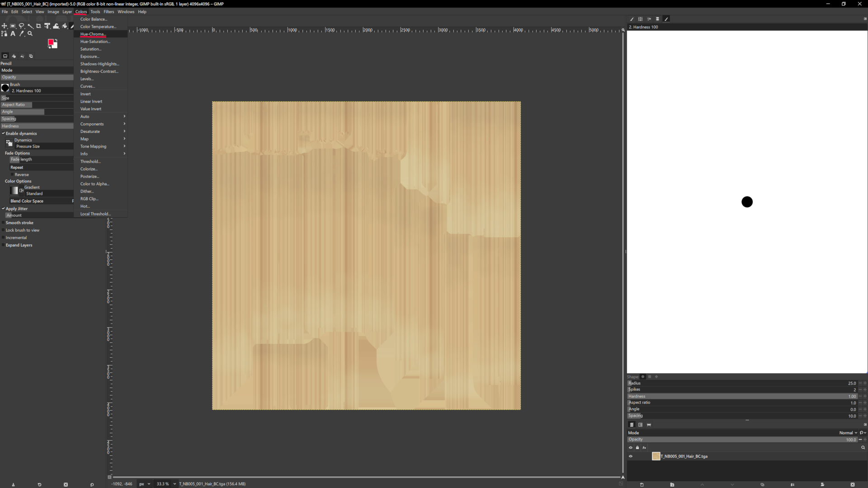
Task: Expand the Info submenu
Action: 100,154
